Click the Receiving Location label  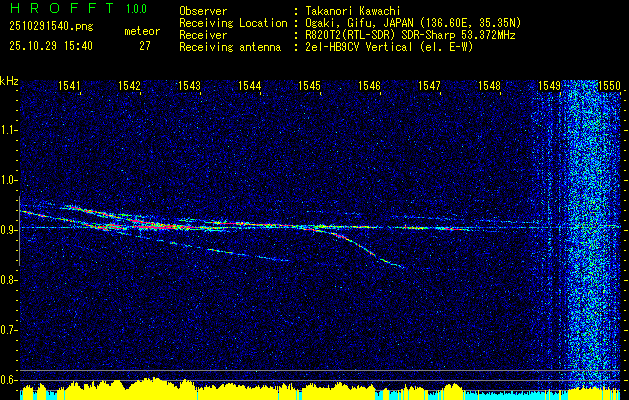pos(233,23)
